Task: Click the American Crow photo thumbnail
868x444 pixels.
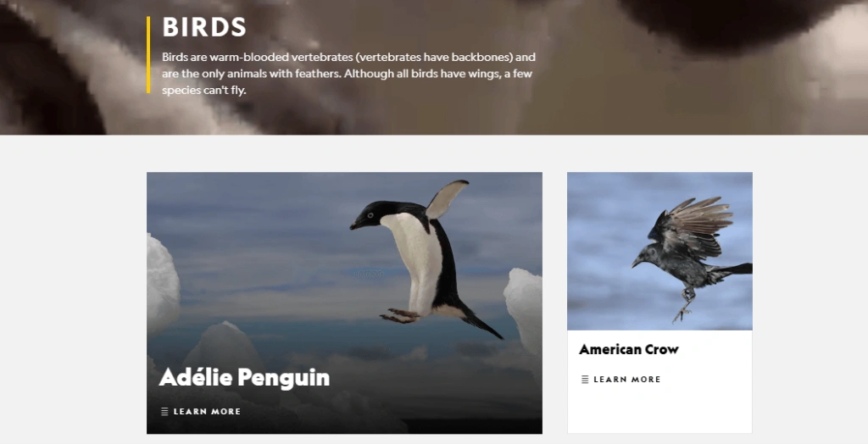Action: [659, 252]
